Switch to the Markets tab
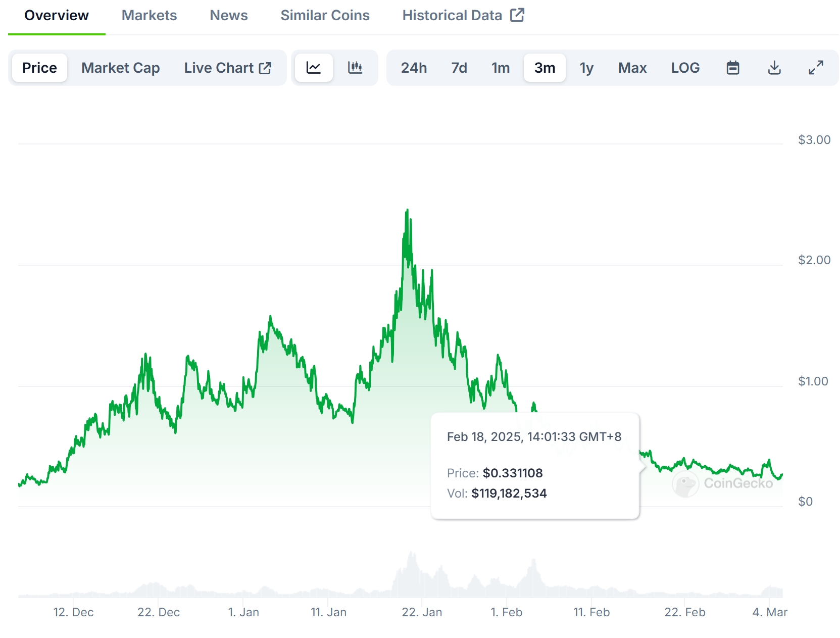 [149, 16]
